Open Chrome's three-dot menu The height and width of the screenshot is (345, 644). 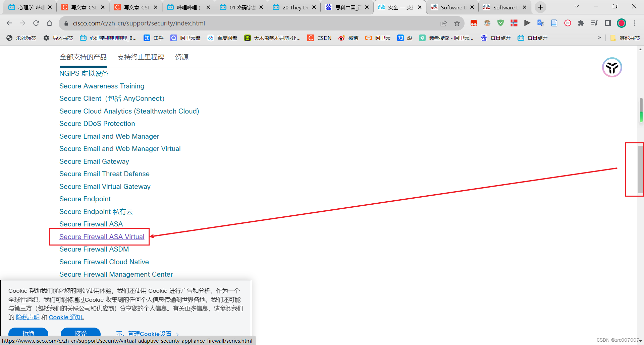[635, 23]
